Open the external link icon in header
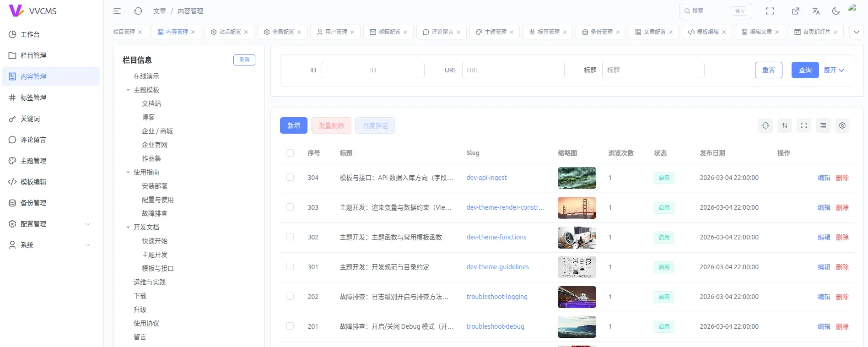Viewport: 868px width, 347px height. pyautogui.click(x=796, y=11)
